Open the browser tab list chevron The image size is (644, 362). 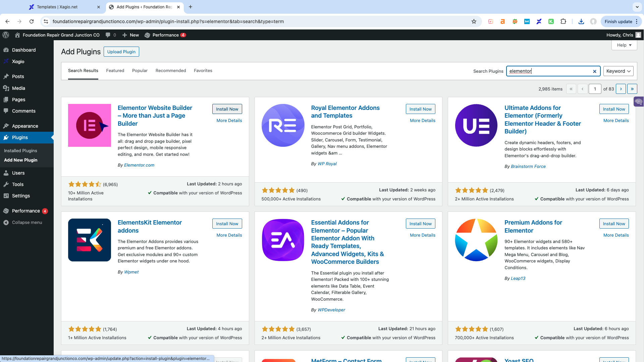click(637, 7)
